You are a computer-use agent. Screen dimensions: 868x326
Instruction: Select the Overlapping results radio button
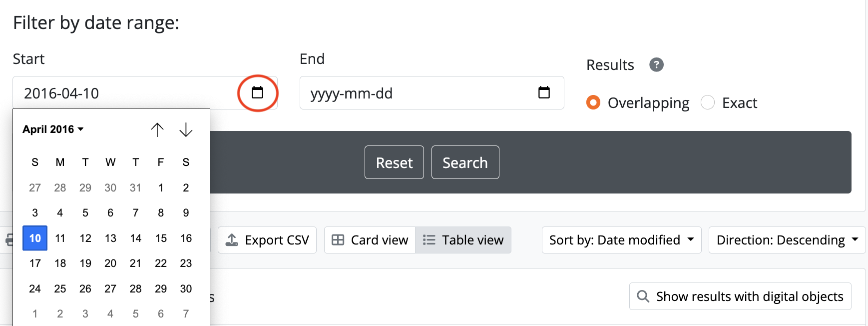pos(593,102)
